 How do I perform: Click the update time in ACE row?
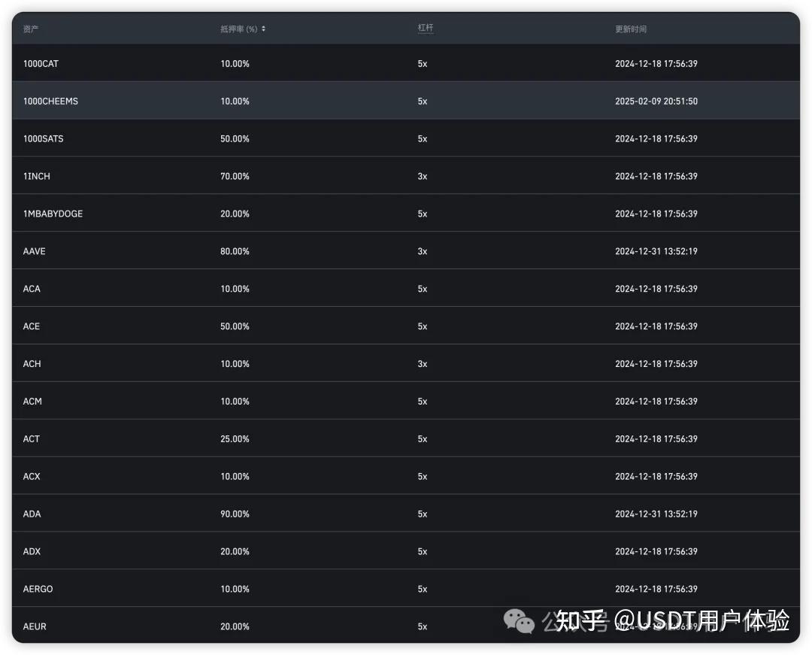coord(656,326)
